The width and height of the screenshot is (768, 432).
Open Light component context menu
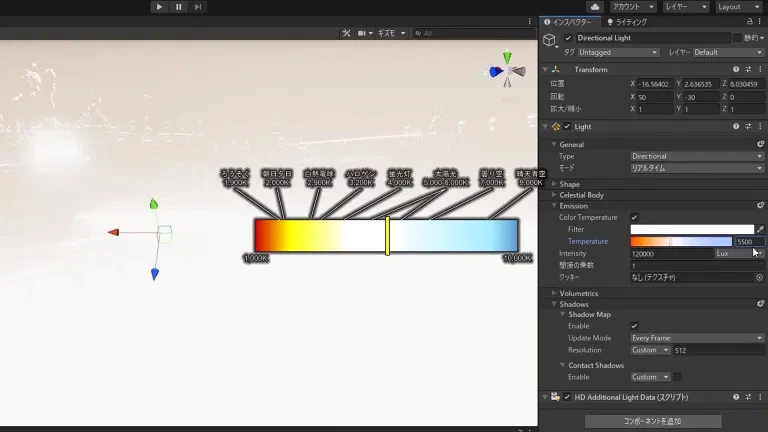click(760, 126)
